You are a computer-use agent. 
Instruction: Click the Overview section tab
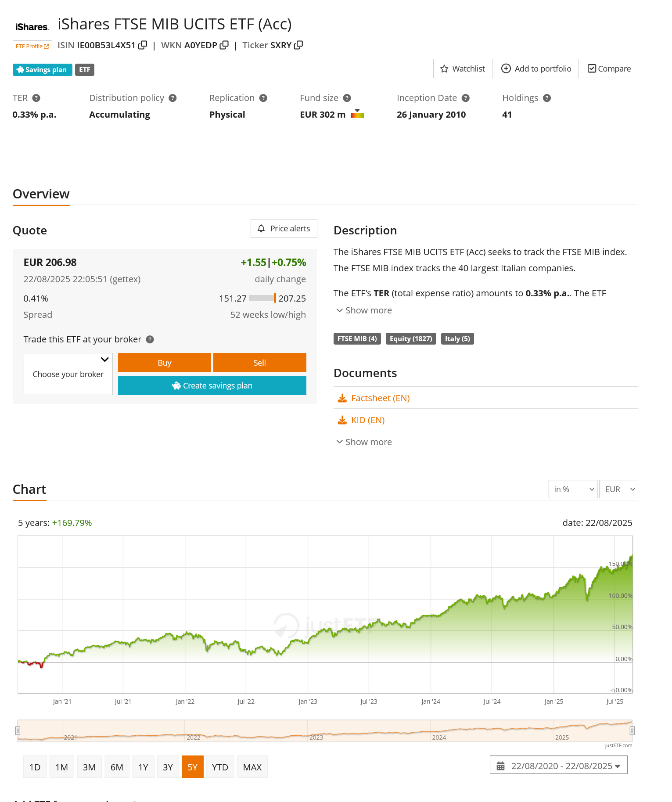pos(41,194)
